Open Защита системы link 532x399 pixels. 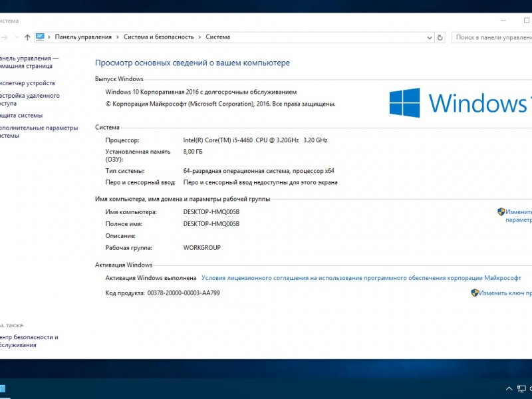point(21,115)
